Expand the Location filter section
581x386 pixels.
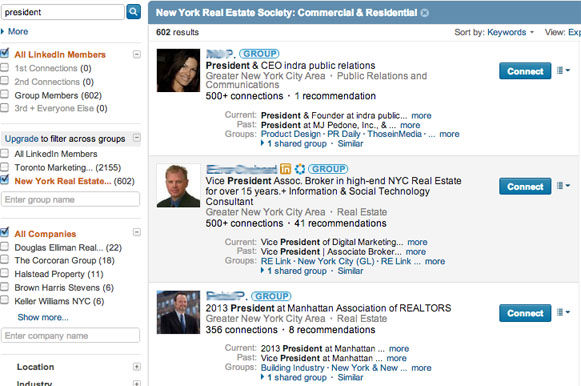[137, 367]
